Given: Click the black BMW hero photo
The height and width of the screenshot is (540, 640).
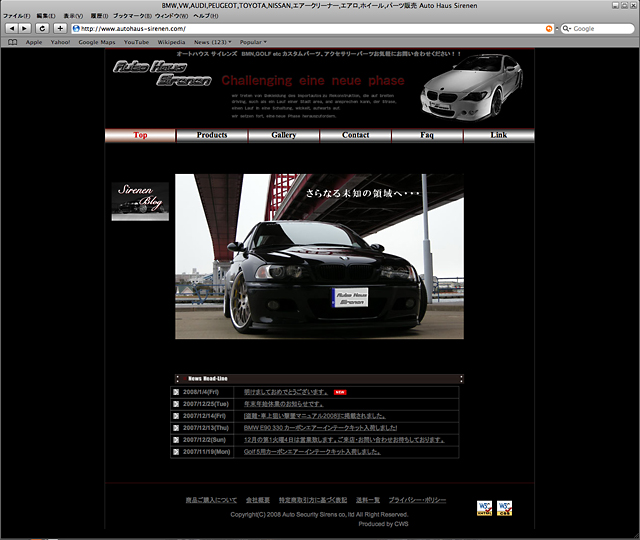Looking at the screenshot, I should coord(319,256).
